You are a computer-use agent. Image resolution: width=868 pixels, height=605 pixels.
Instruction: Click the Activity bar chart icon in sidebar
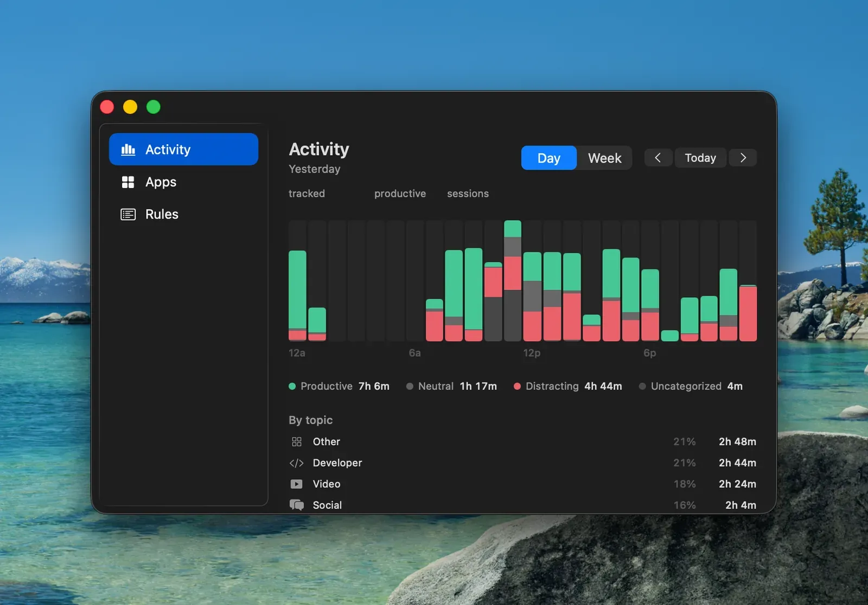click(128, 150)
